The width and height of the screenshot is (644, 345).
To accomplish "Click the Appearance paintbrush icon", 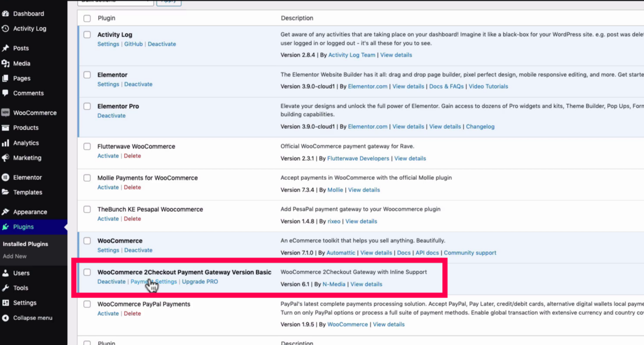I will pyautogui.click(x=6, y=212).
